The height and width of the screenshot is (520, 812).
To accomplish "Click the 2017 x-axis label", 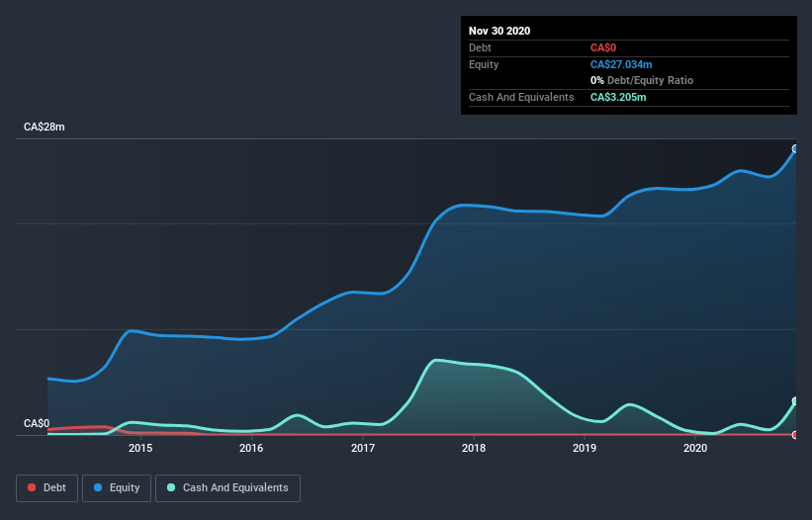I will (x=363, y=448).
